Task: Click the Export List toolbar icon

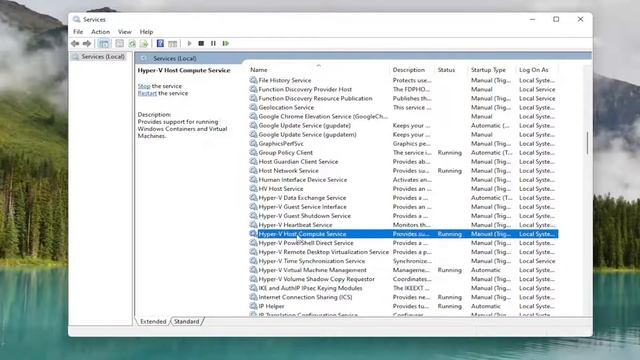Action: pyautogui.click(x=144, y=43)
